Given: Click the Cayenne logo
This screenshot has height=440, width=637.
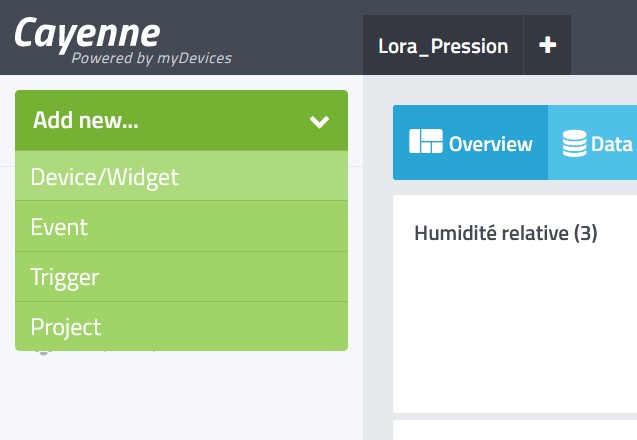Looking at the screenshot, I should tap(87, 34).
